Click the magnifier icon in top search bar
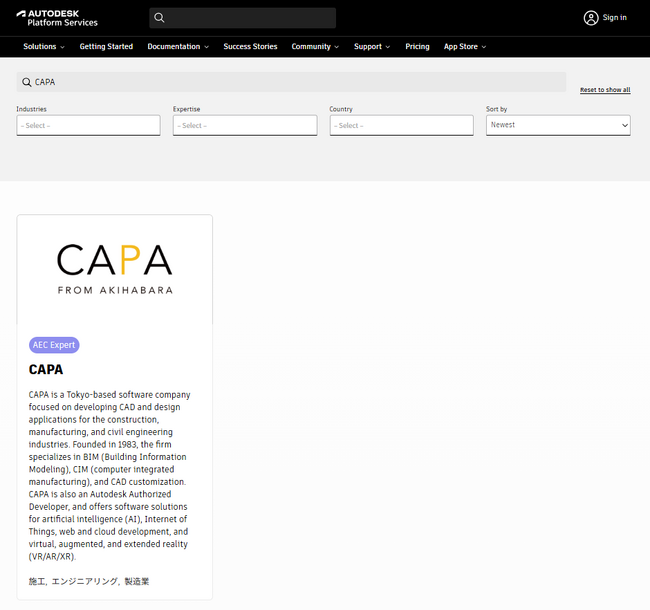650x610 pixels. point(159,18)
